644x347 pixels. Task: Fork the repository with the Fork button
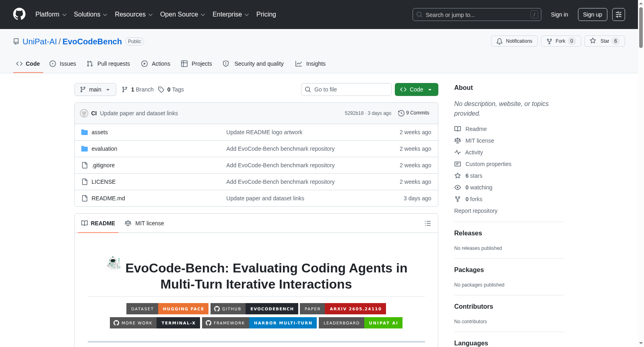click(x=561, y=41)
